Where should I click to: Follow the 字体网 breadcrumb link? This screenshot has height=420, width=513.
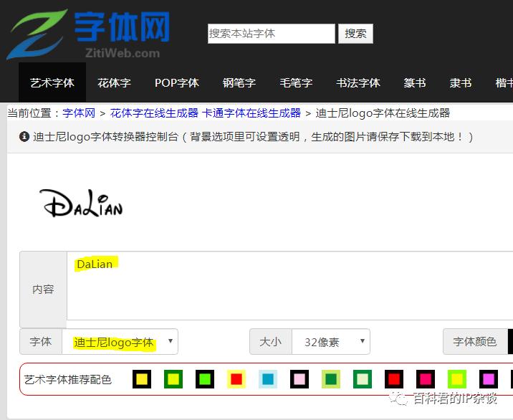click(79, 113)
